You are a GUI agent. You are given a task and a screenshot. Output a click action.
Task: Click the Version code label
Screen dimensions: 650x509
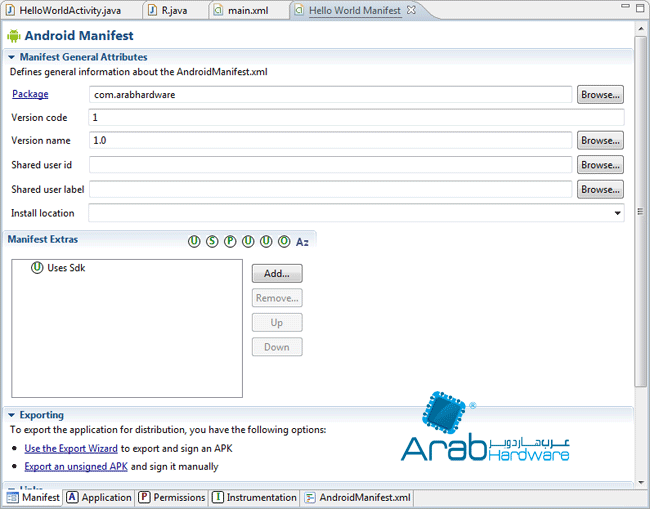[x=39, y=118]
